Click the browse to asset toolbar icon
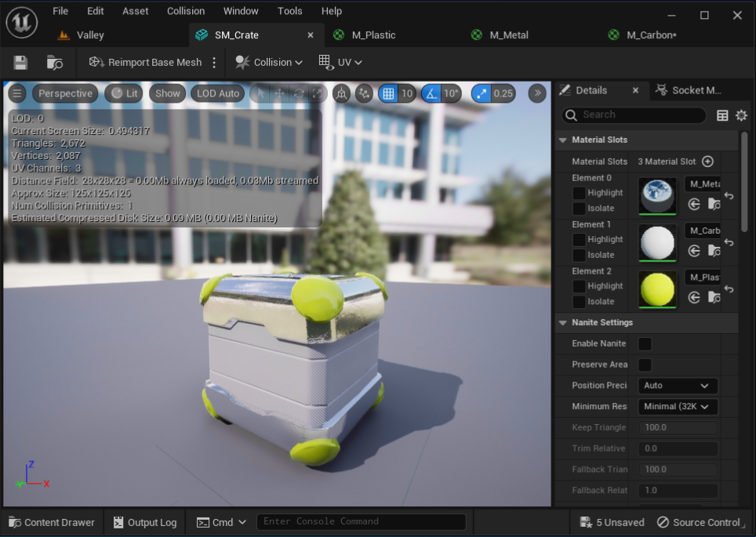Image resolution: width=756 pixels, height=537 pixels. [54, 62]
